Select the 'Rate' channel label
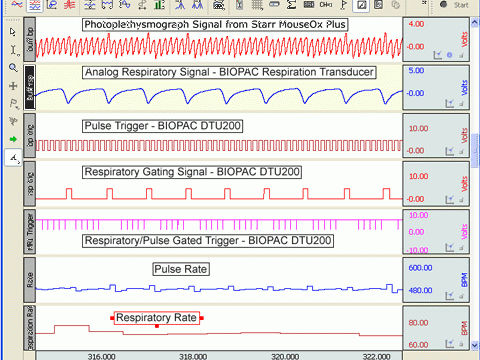 coord(30,279)
